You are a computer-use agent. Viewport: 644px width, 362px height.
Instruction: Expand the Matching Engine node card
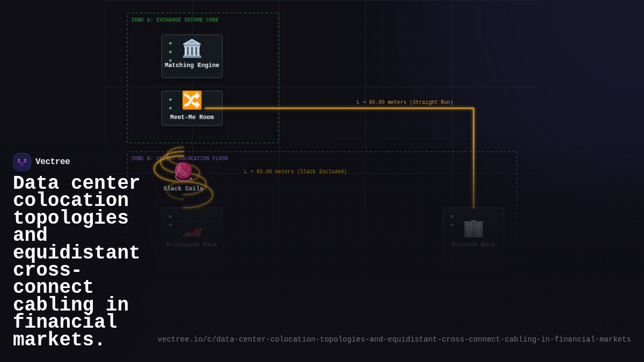(x=192, y=56)
